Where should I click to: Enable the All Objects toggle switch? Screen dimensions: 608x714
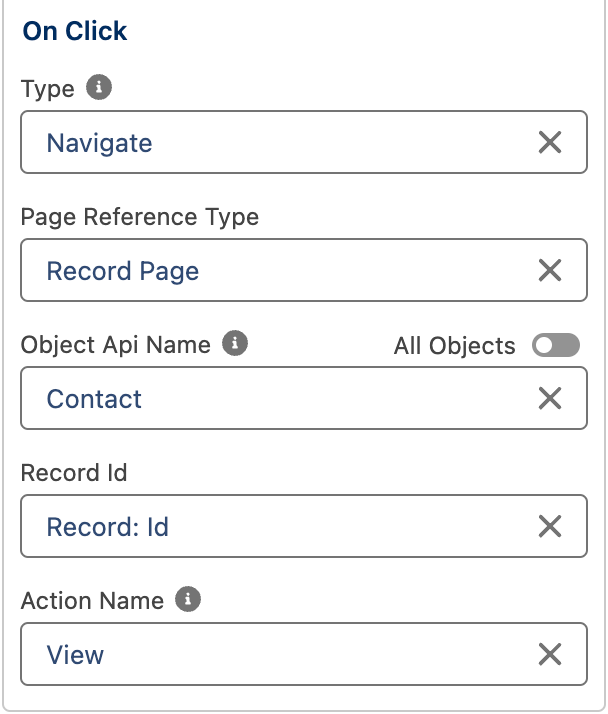556,346
